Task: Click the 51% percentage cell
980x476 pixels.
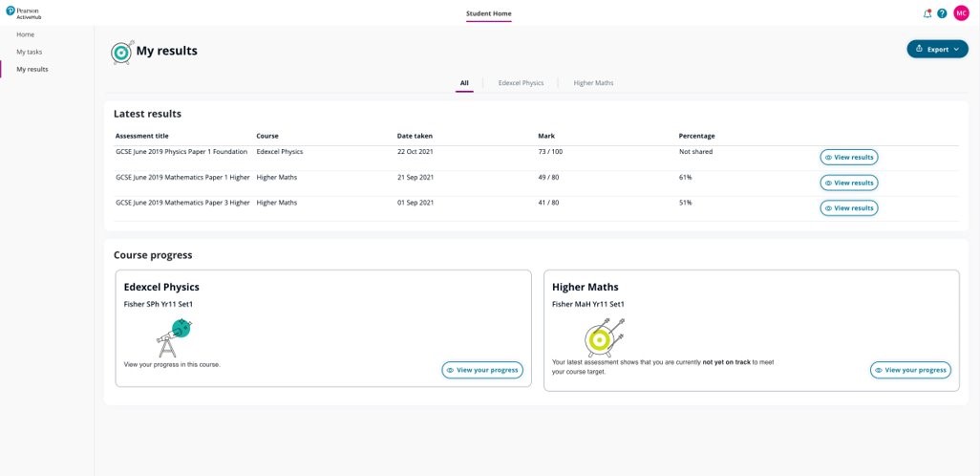Action: point(686,203)
